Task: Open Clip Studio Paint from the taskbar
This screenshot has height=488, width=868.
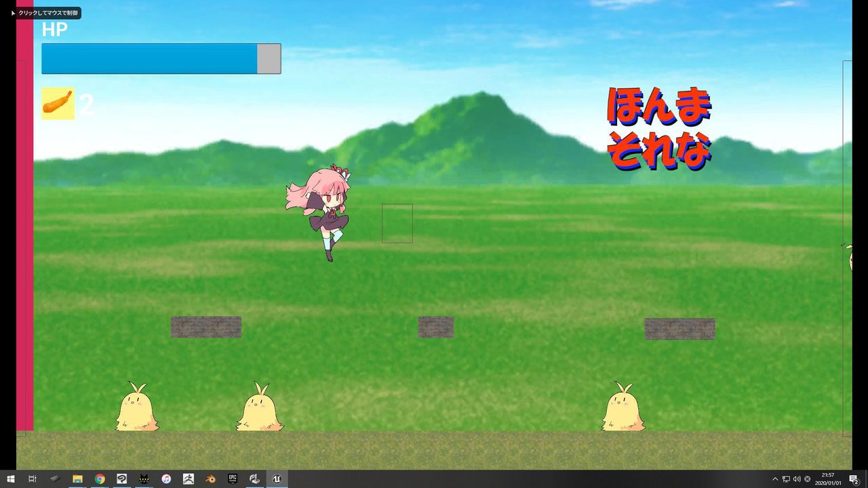Action: click(122, 479)
